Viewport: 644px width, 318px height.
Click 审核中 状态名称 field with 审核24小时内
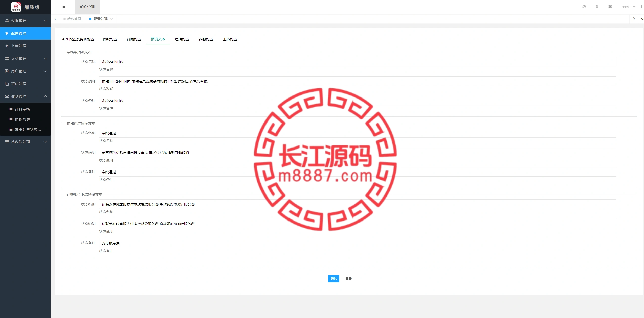[x=358, y=62]
